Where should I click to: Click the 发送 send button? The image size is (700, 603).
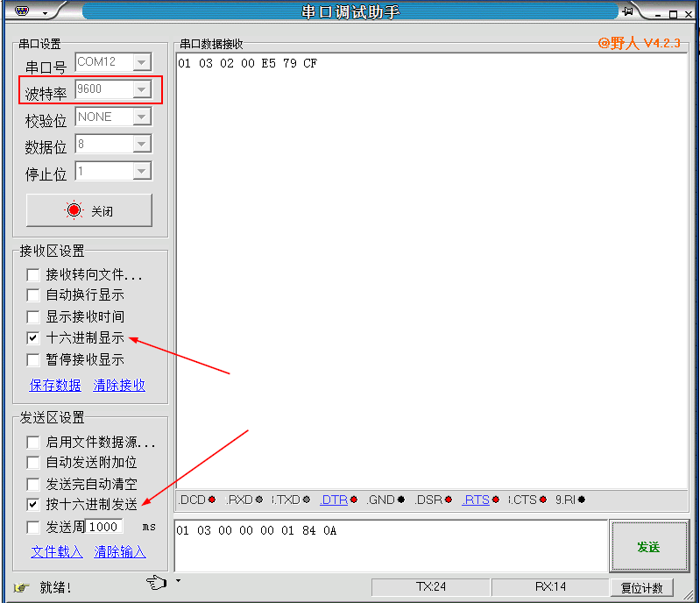pos(648,546)
